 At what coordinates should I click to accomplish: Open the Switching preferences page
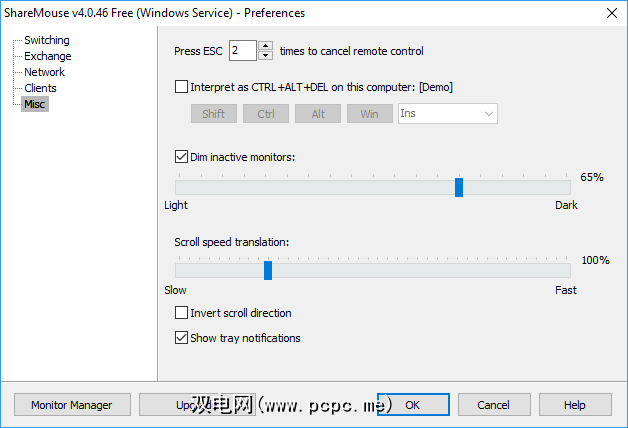click(46, 41)
